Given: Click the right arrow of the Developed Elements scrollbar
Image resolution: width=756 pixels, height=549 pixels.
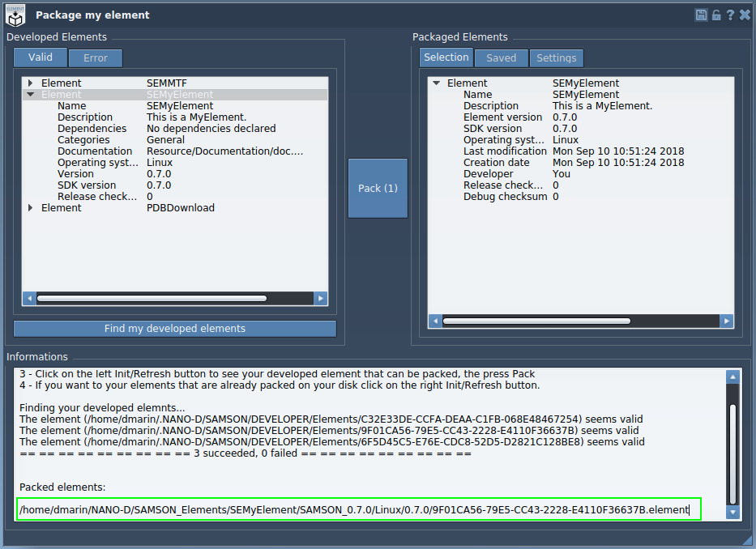Looking at the screenshot, I should click(322, 298).
